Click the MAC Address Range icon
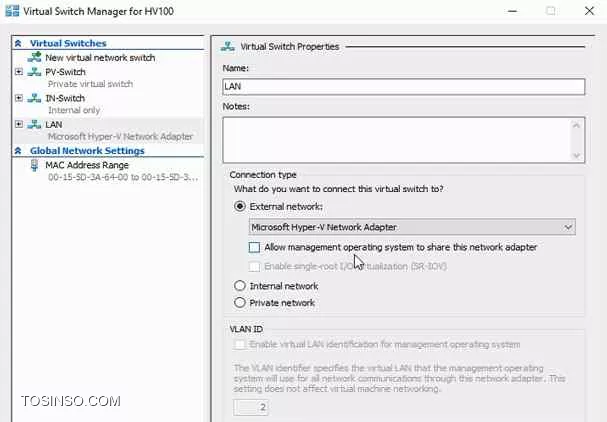The image size is (607, 422). pyautogui.click(x=34, y=165)
